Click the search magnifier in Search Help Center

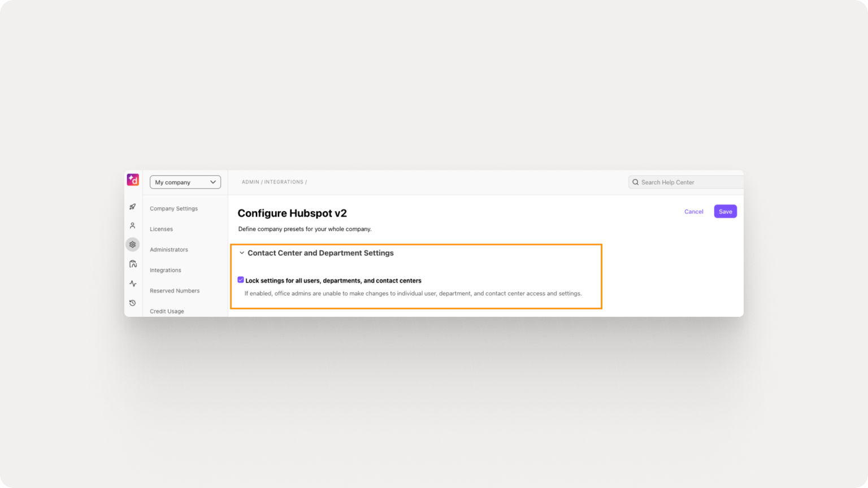pyautogui.click(x=636, y=182)
